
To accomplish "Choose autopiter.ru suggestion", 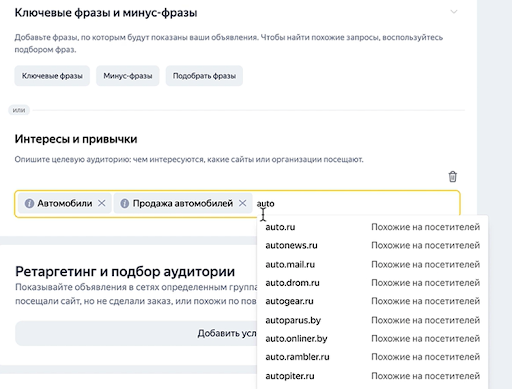I will tap(372, 376).
